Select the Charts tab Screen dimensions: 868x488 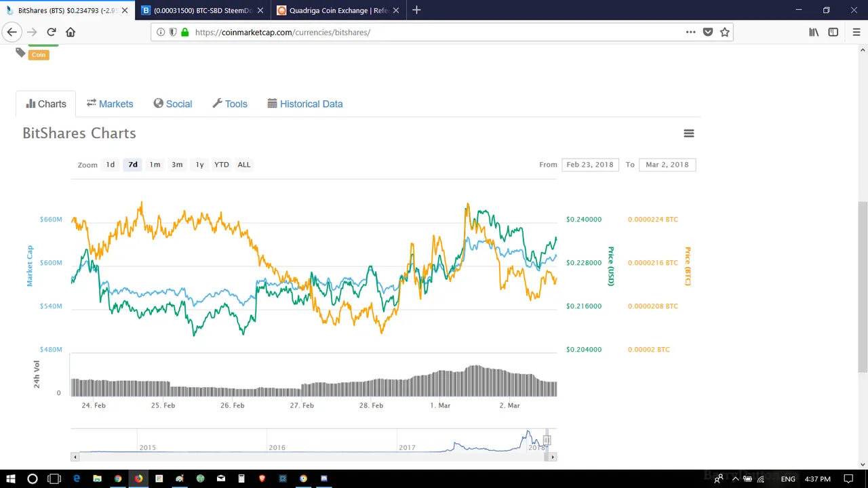pos(46,104)
